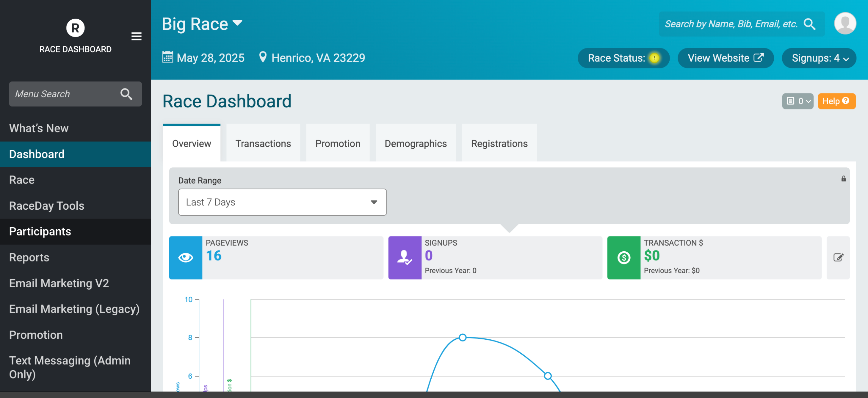The image size is (868, 398).
Task: Click the edit widgets pencil icon
Action: point(838,257)
